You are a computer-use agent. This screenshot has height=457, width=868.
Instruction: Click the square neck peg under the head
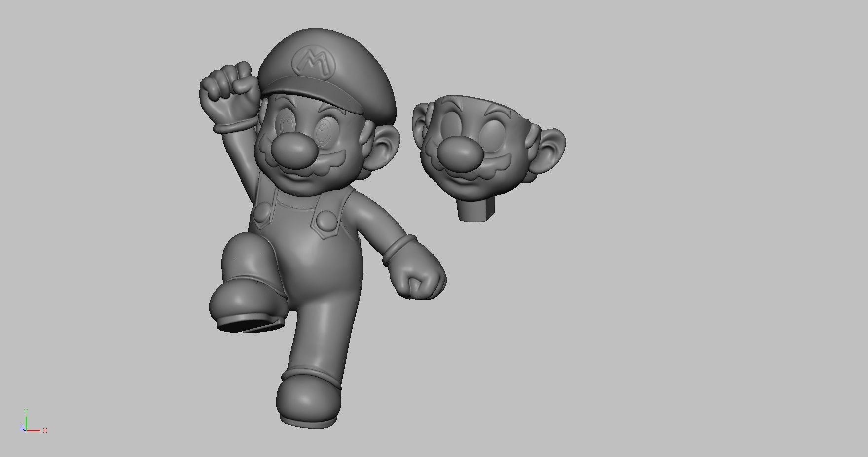(475, 209)
